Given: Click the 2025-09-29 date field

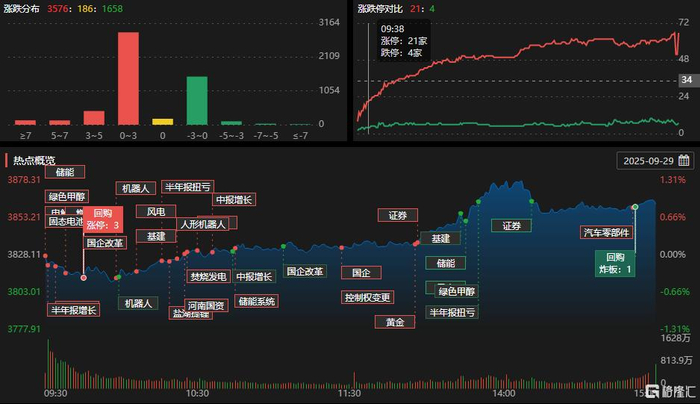Looking at the screenshot, I should pyautogui.click(x=655, y=161).
